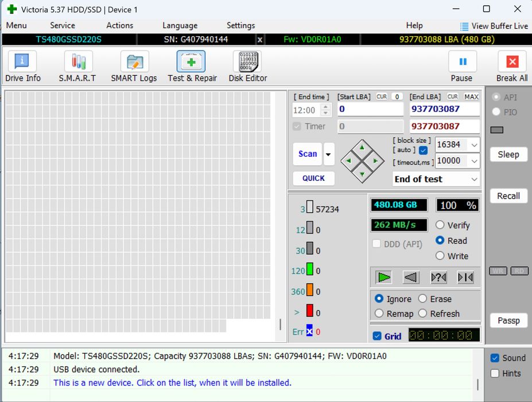Viewport: 532px width, 402px height.
Task: Open the Disk Editor binary icon
Action: pos(248,61)
